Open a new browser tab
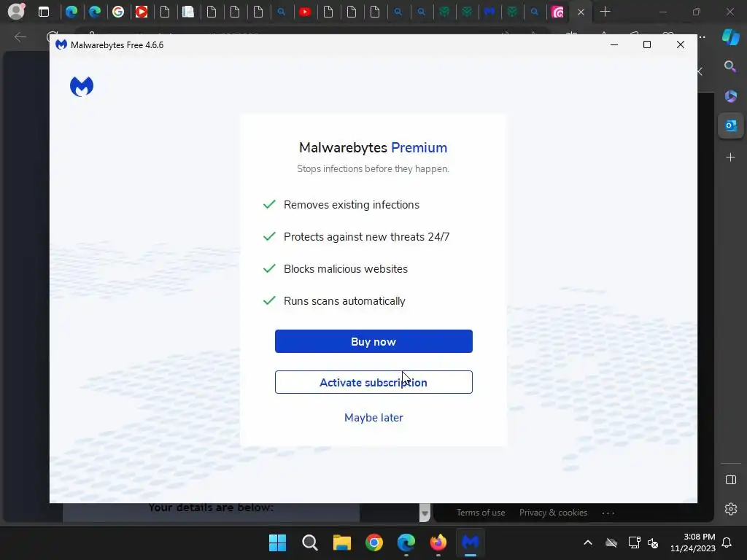 pyautogui.click(x=605, y=12)
